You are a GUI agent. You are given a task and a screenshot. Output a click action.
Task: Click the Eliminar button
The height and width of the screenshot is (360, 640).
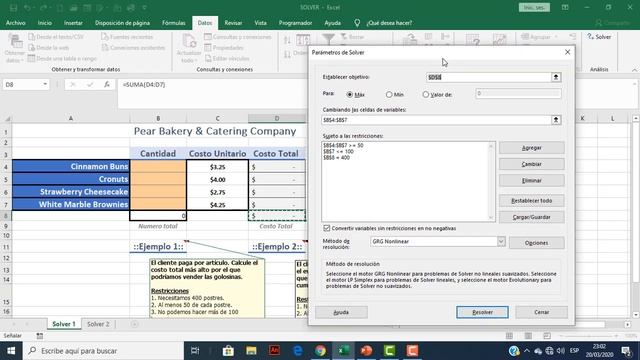coord(531,180)
